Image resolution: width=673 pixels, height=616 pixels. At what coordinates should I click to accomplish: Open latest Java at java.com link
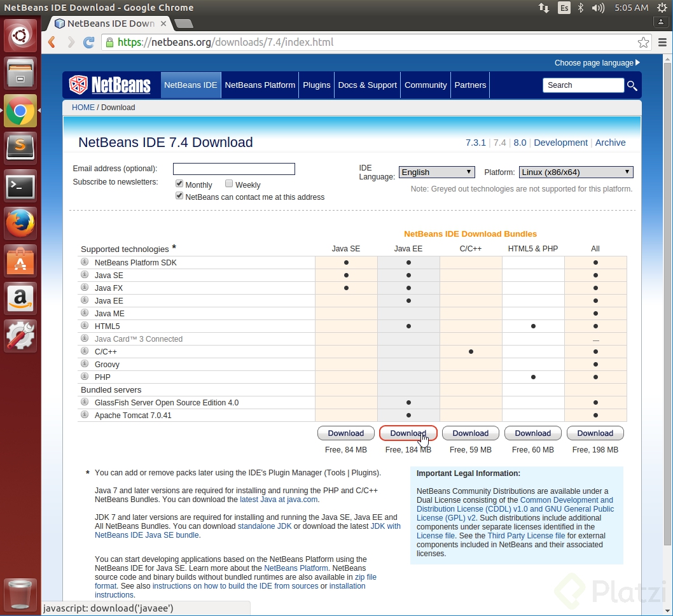tap(279, 500)
